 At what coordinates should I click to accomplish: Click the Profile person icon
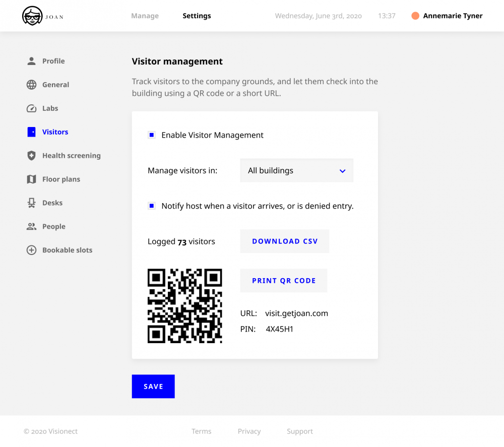click(x=31, y=61)
